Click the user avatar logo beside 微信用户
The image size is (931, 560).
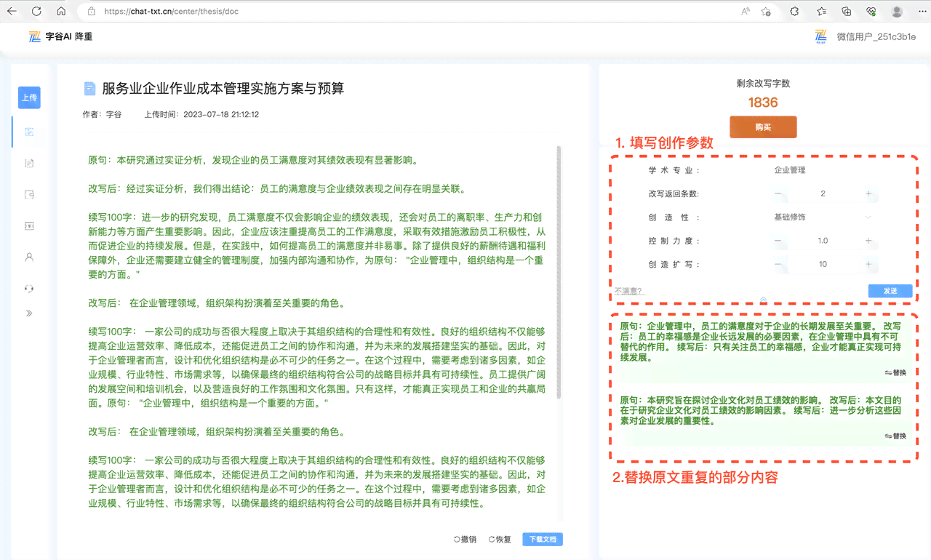click(x=821, y=36)
